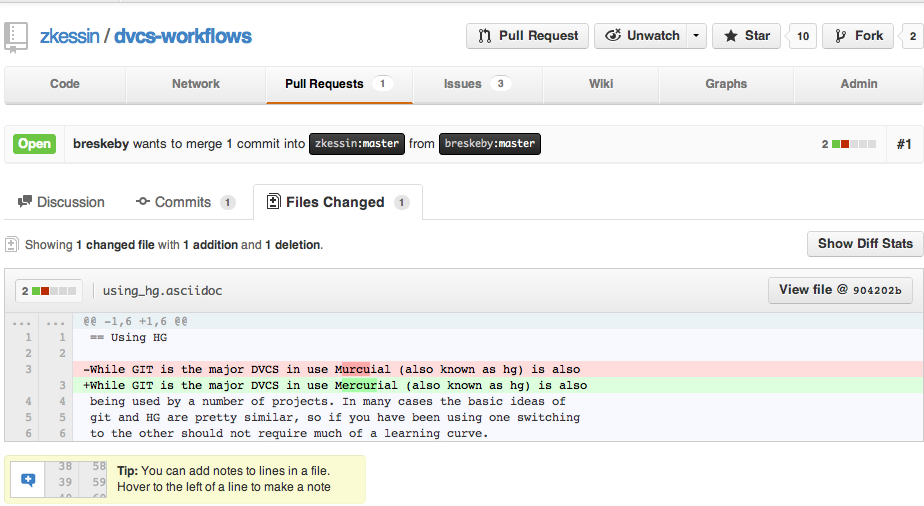
Task: Fork the repository
Action: coord(858,36)
